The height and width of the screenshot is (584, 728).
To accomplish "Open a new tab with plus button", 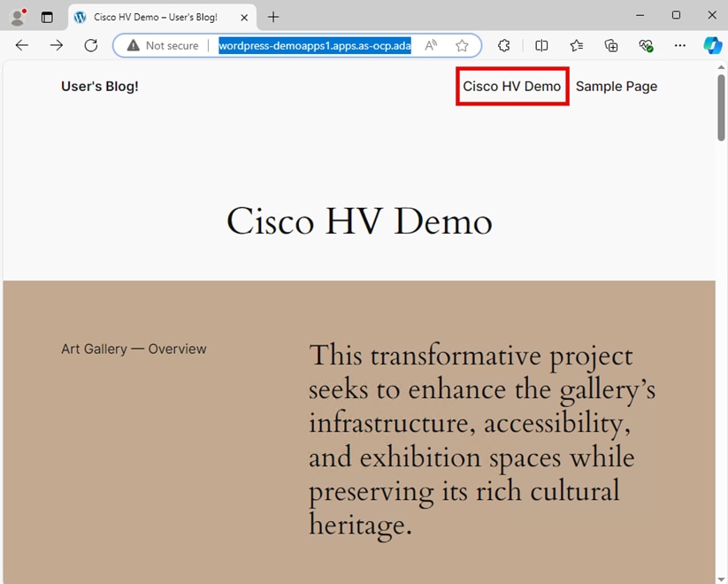I will (x=273, y=17).
